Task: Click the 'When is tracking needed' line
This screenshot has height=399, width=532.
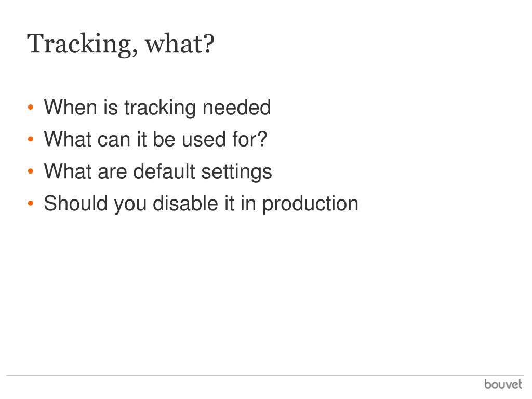Action: coord(157,108)
